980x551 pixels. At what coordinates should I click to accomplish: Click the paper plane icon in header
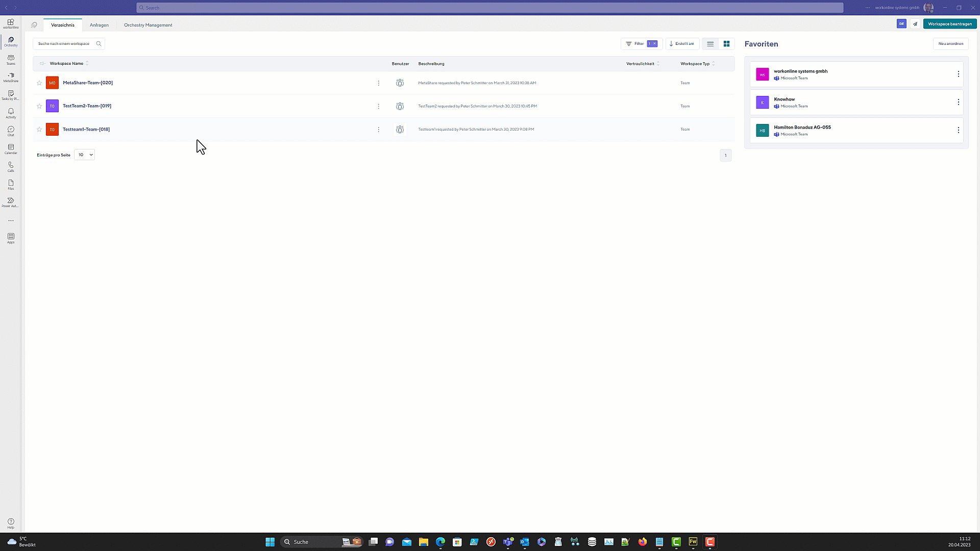click(x=915, y=24)
